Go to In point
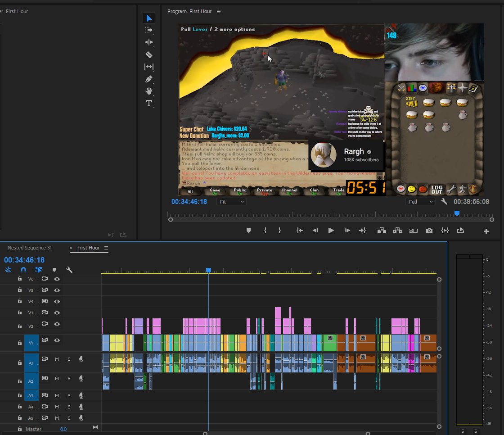The image size is (504, 435). point(300,231)
